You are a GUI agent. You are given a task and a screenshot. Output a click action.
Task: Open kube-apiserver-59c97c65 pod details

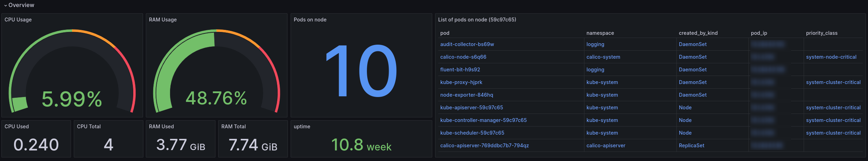click(471, 108)
